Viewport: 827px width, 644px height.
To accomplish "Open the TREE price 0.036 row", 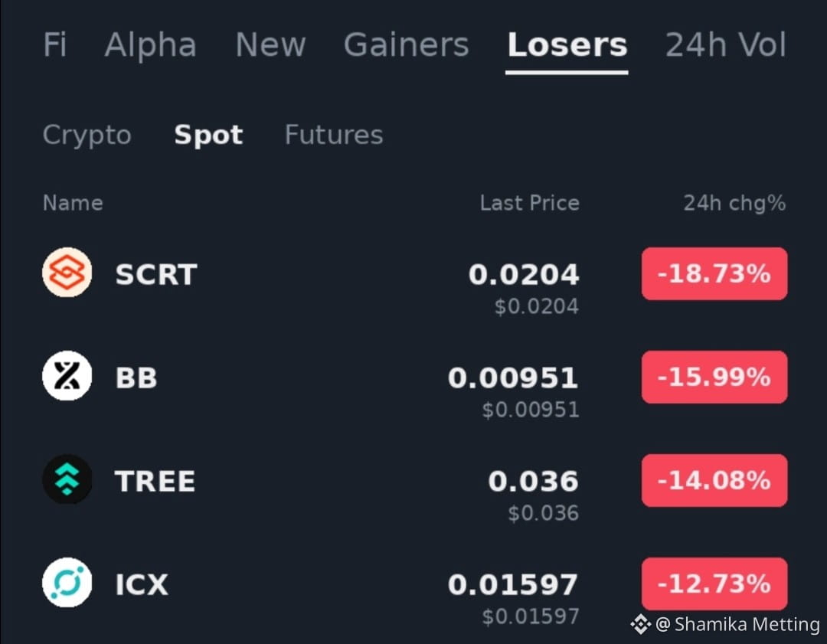I will click(x=414, y=488).
